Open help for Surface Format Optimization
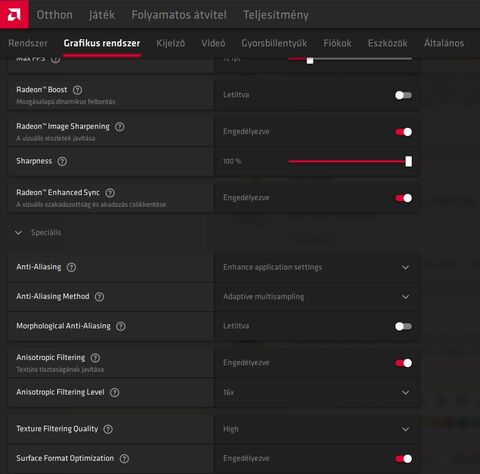This screenshot has width=480, height=474. (124, 459)
